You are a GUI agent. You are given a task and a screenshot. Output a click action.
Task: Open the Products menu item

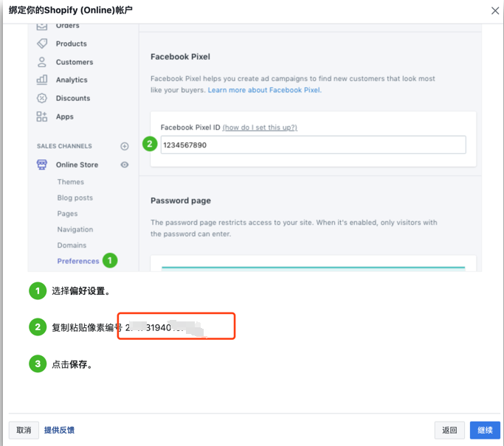coord(72,43)
